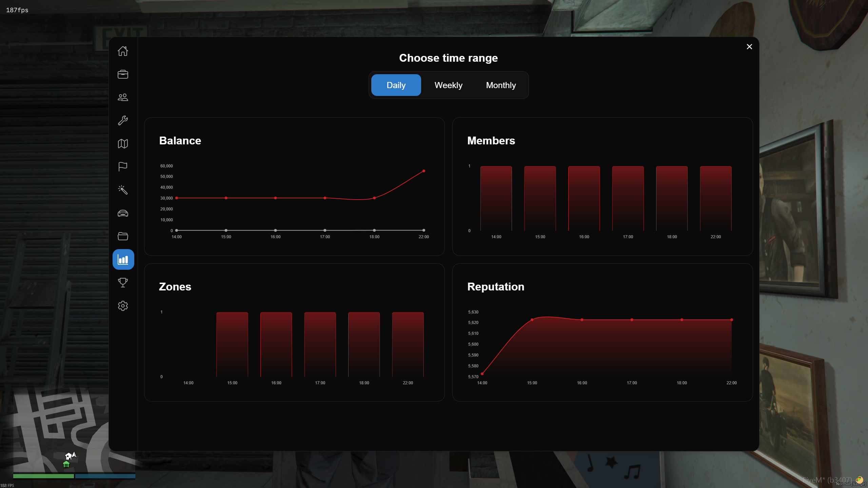Viewport: 868px width, 488px height.
Task: Click the magic wand icon
Action: tap(123, 190)
